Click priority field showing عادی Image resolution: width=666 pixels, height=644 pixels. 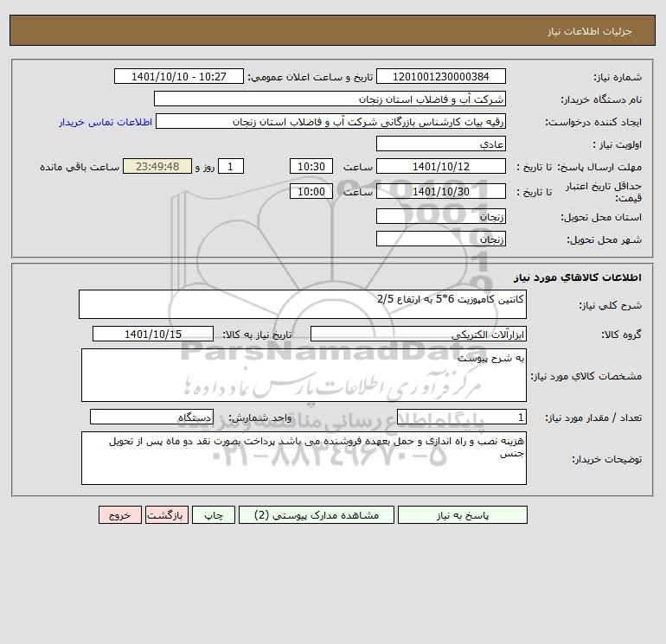point(441,143)
